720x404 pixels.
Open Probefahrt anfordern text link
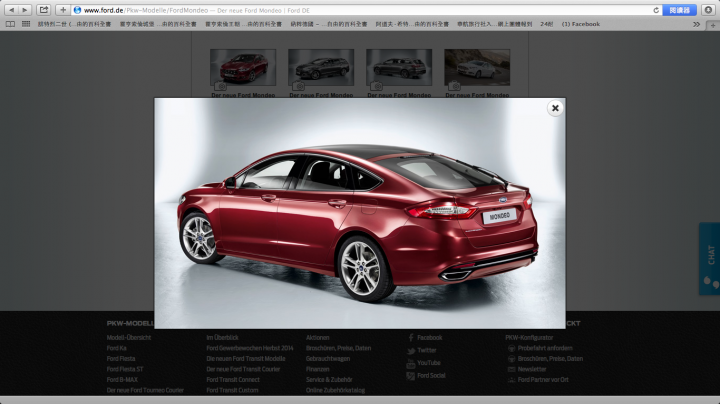(x=545, y=348)
